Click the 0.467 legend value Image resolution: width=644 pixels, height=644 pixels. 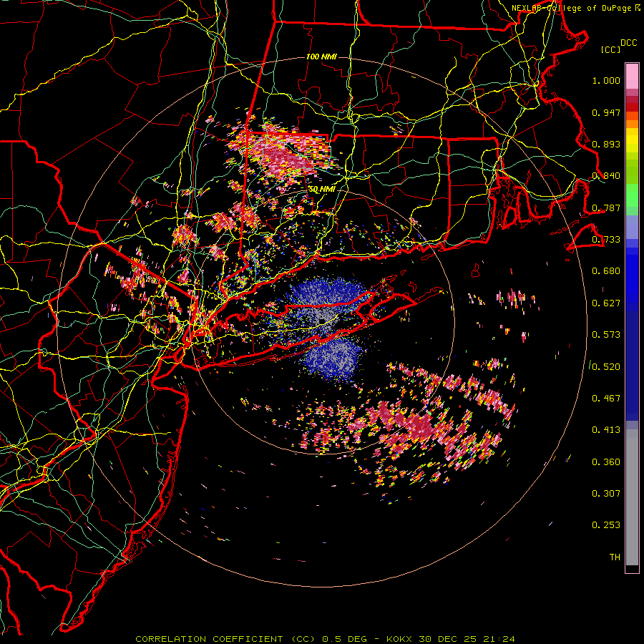606,399
